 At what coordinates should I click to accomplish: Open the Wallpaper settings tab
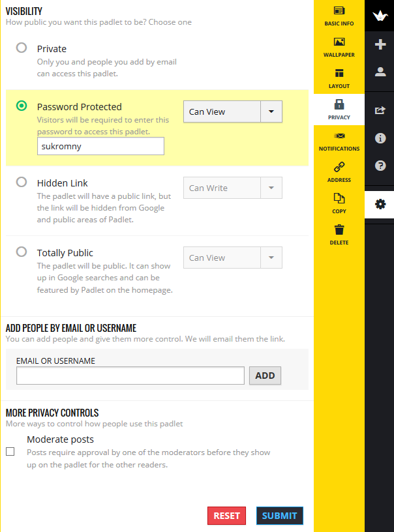[x=339, y=47]
